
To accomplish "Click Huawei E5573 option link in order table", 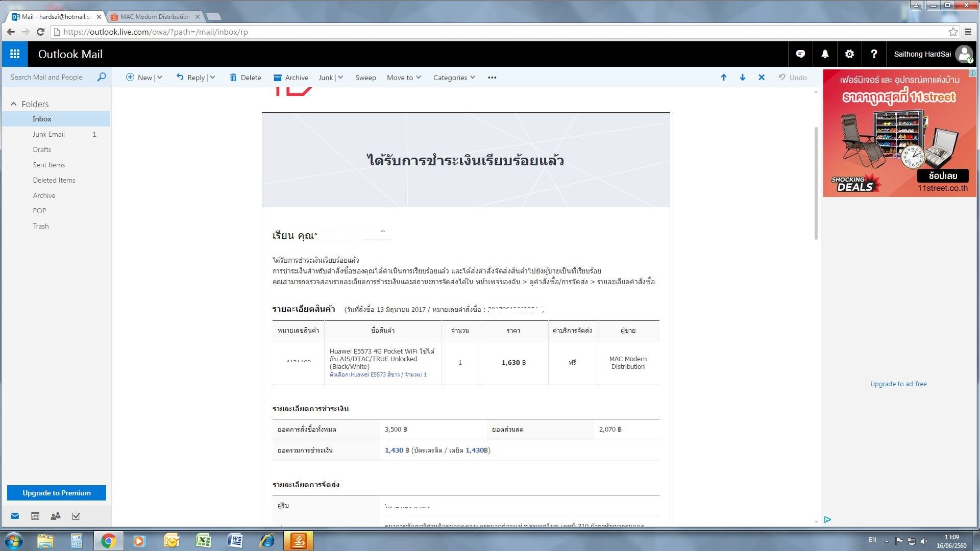I will [x=378, y=374].
